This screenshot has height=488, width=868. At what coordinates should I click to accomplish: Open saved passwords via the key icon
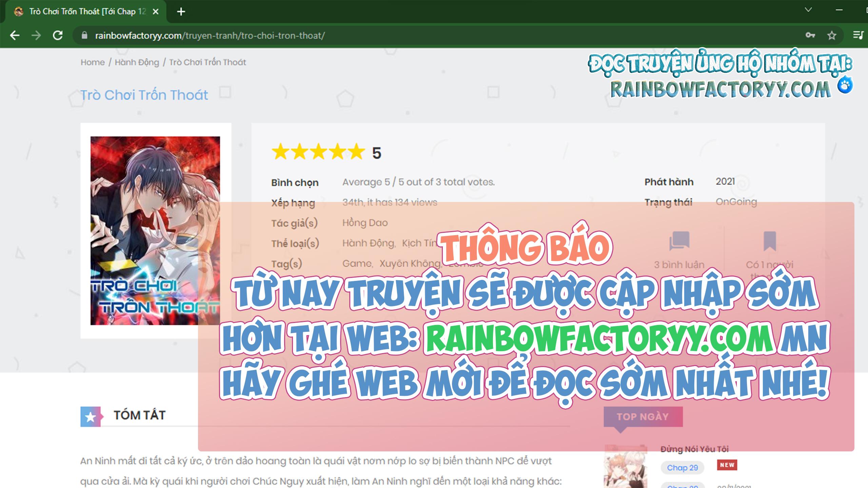pos(809,35)
